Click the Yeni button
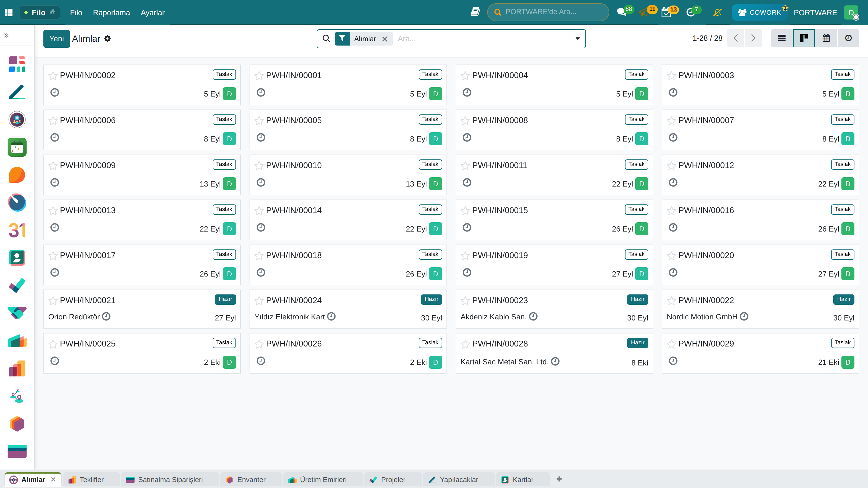The width and height of the screenshot is (868, 488). [57, 39]
